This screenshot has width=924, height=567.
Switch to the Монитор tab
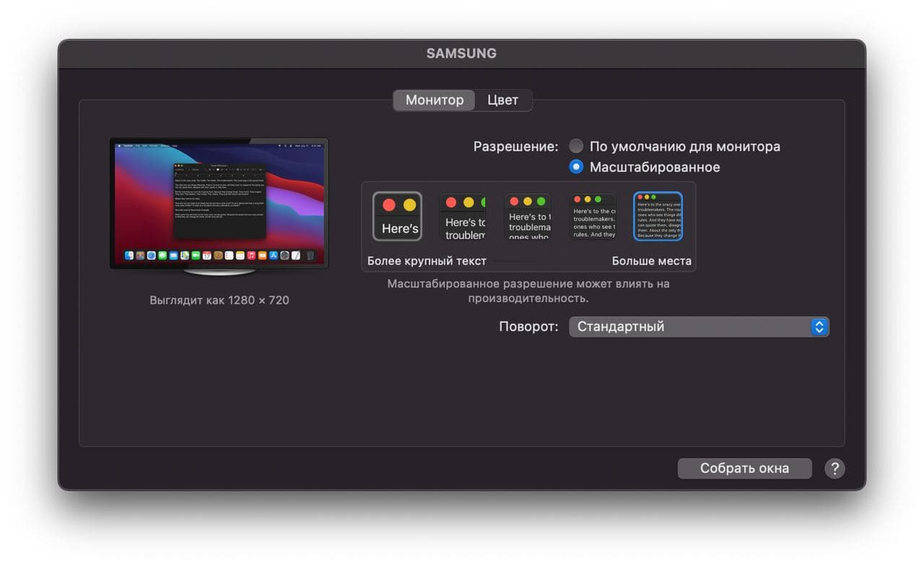[x=434, y=100]
